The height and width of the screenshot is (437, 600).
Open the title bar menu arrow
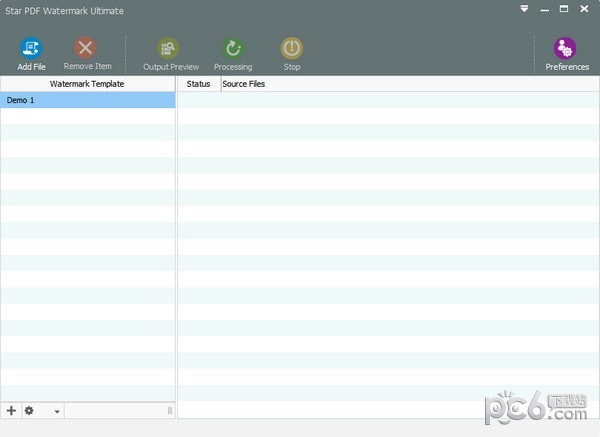524,8
